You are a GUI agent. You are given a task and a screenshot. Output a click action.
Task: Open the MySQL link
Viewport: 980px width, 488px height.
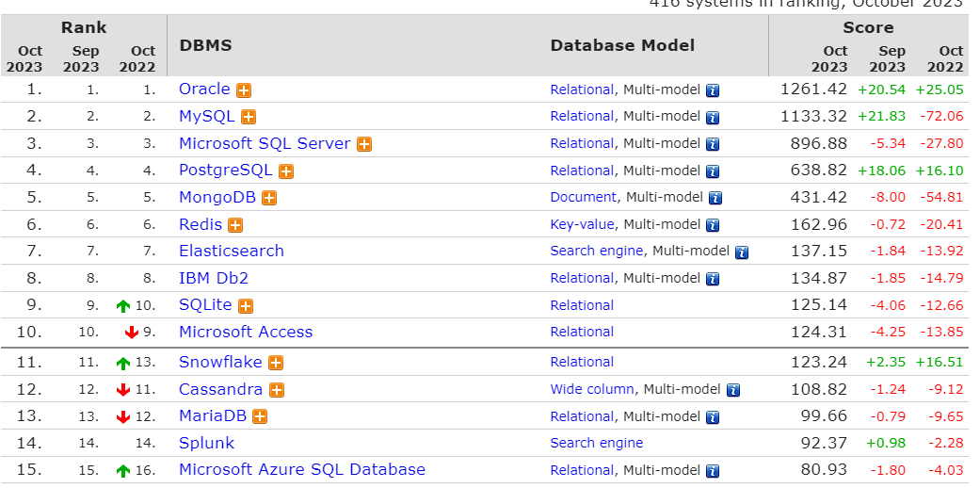click(207, 117)
